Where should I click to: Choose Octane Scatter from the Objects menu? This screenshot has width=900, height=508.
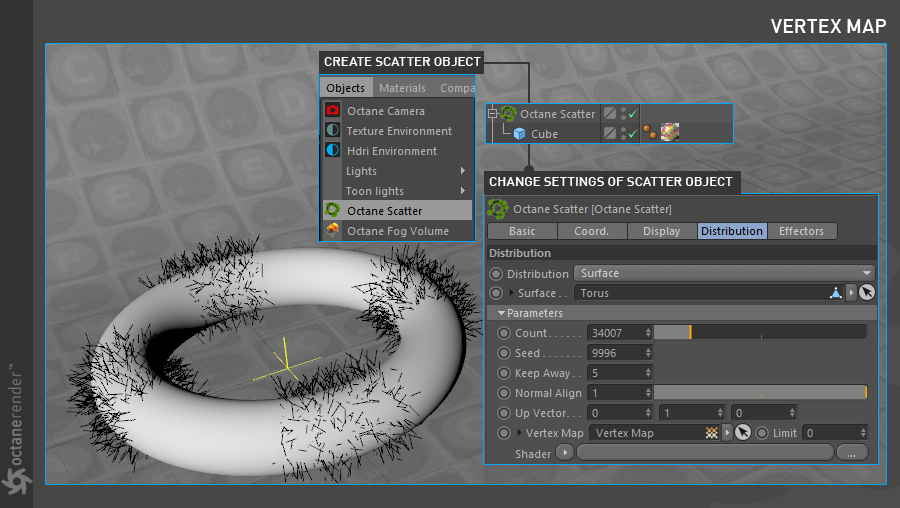click(384, 211)
